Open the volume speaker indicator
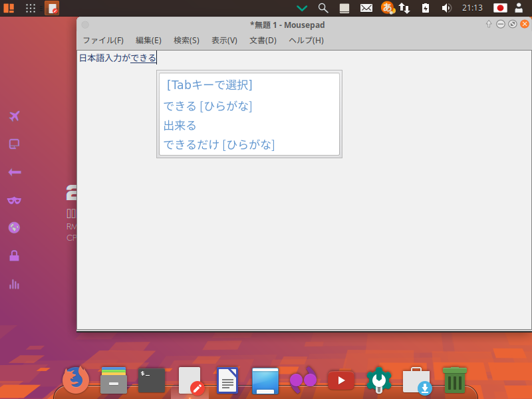 [446, 8]
